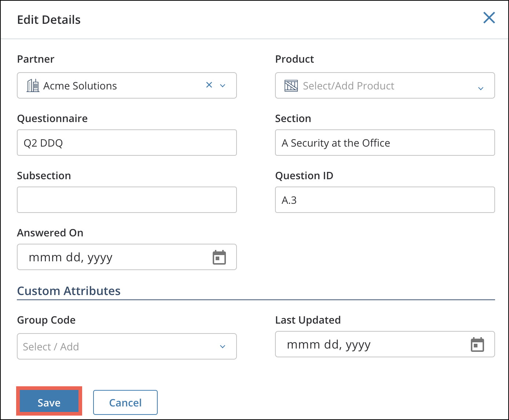
Task: Select the Question ID field with A.3
Action: (385, 200)
